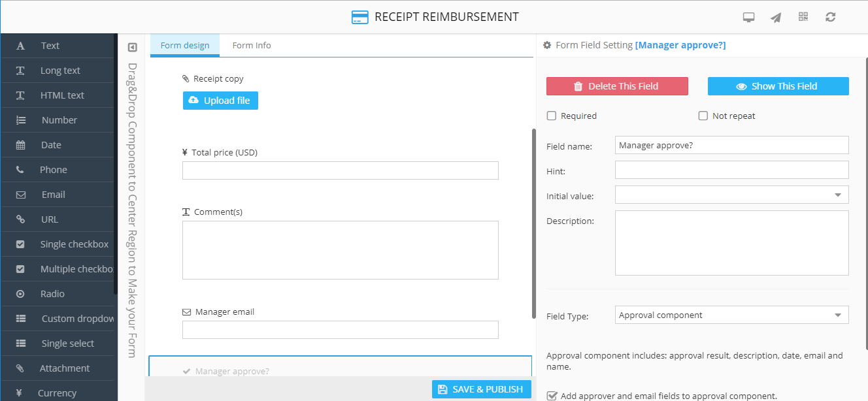Viewport: 868px width, 401px height.
Task: Select the Manager approve? form field
Action: tap(341, 366)
